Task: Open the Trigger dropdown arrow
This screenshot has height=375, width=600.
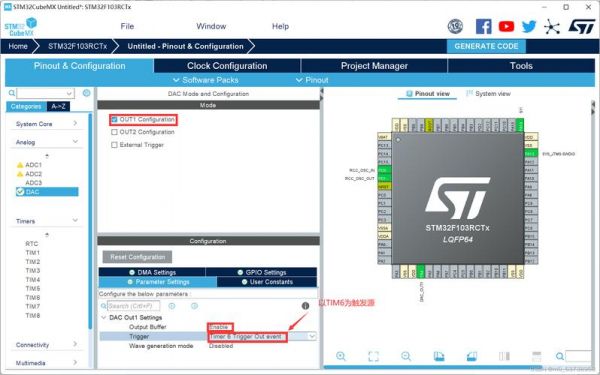Action: [x=312, y=336]
